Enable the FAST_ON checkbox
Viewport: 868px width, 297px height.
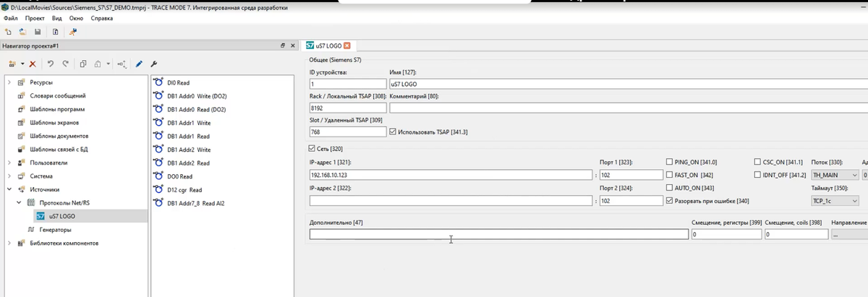[x=669, y=175]
